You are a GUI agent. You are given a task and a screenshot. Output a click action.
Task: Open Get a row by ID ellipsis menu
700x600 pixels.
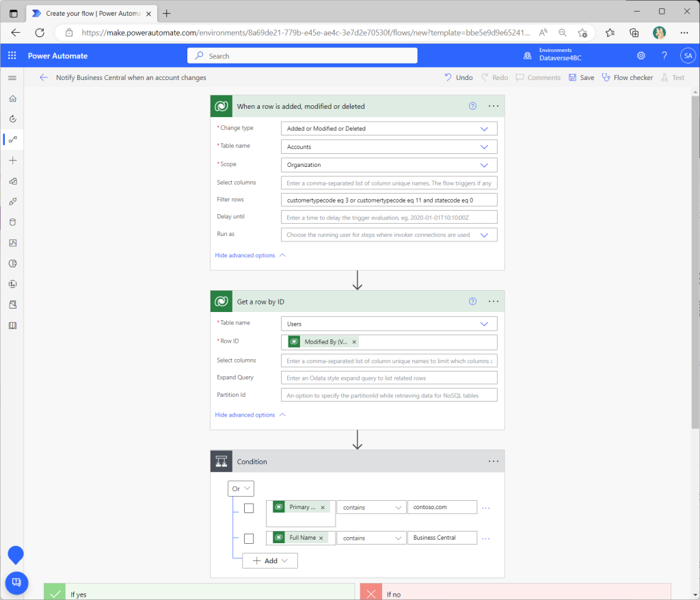(x=494, y=301)
